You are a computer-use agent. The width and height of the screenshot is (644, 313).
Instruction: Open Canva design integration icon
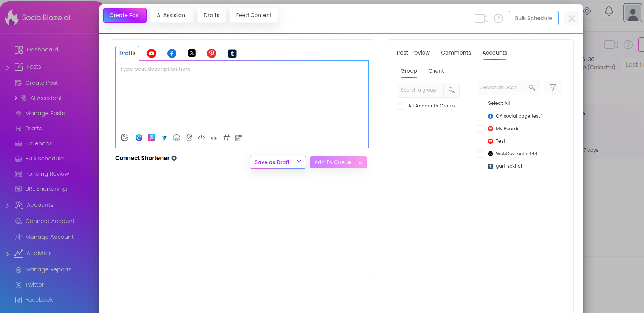139,138
